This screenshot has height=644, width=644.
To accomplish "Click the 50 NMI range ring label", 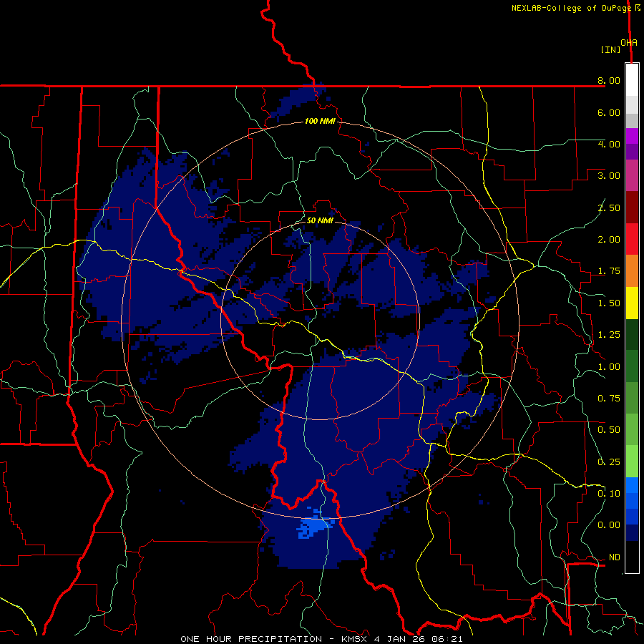I will [x=320, y=220].
